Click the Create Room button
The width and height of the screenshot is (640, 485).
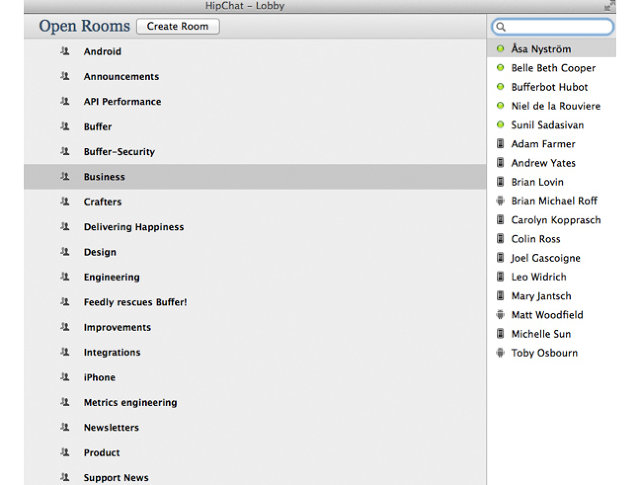(178, 27)
